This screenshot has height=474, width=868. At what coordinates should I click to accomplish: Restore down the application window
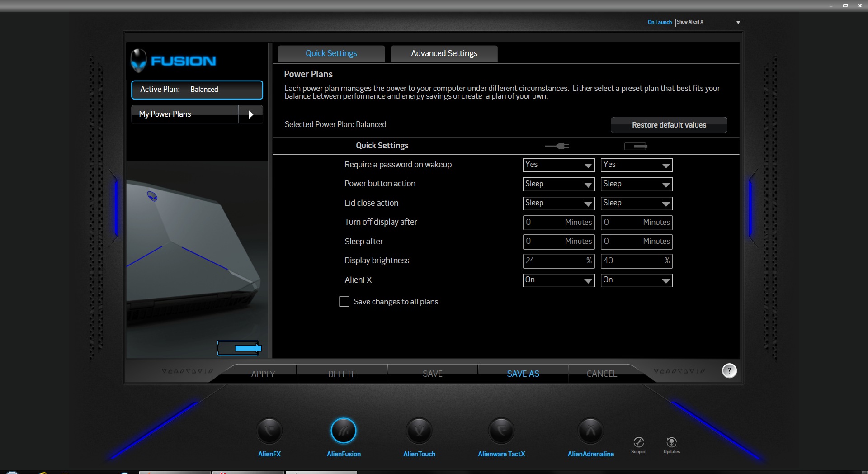[845, 5]
